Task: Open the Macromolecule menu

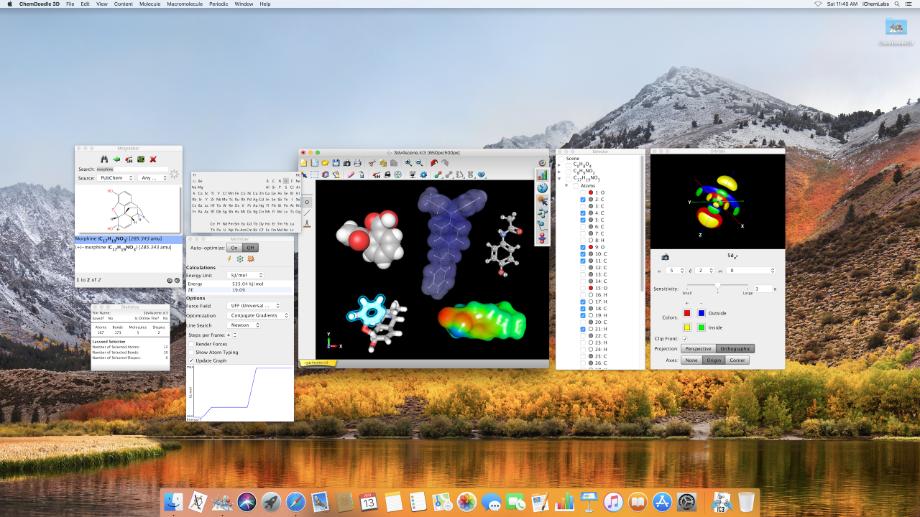Action: click(185, 4)
